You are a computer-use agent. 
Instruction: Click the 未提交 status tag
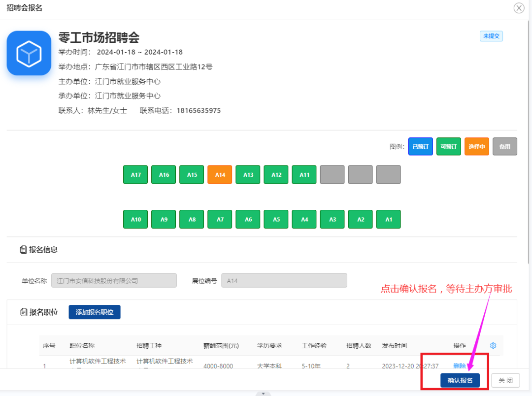click(x=491, y=36)
